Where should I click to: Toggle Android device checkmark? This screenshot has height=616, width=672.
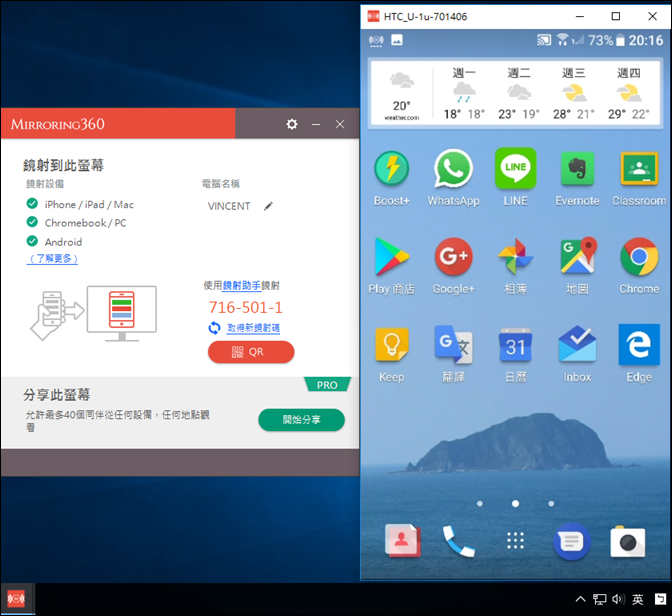[x=32, y=241]
